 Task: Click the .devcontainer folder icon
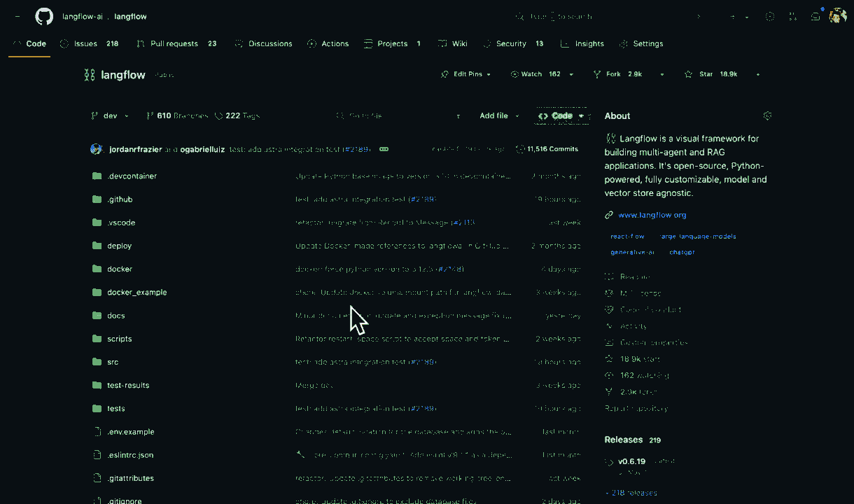pyautogui.click(x=97, y=176)
